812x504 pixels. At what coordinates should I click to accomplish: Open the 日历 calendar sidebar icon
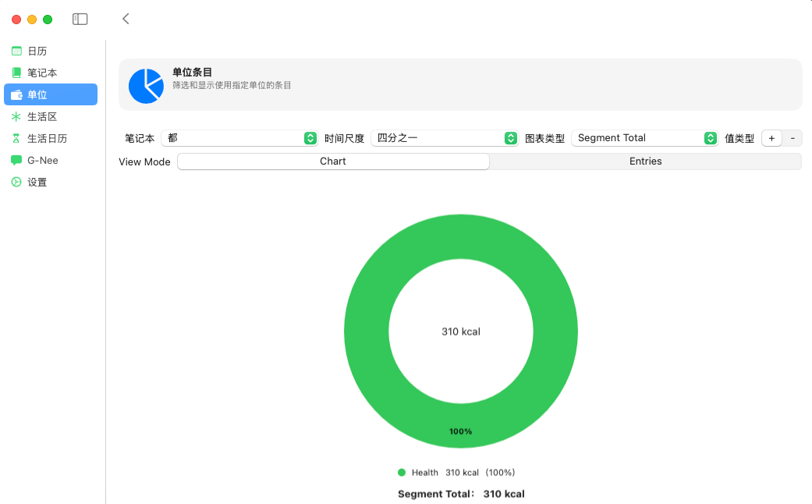[16, 51]
